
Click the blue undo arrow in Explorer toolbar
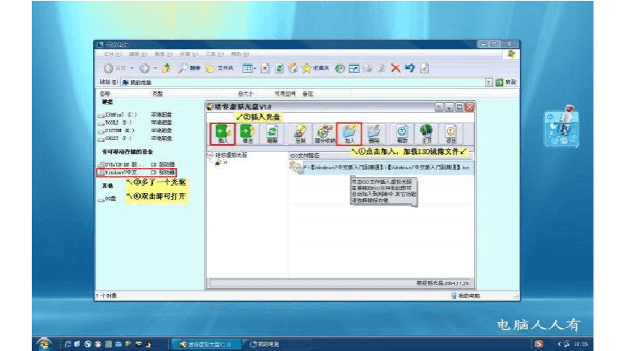pos(410,68)
